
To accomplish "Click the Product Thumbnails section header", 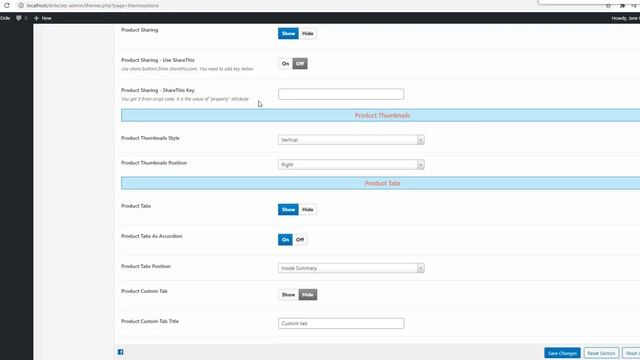I will click(380, 116).
